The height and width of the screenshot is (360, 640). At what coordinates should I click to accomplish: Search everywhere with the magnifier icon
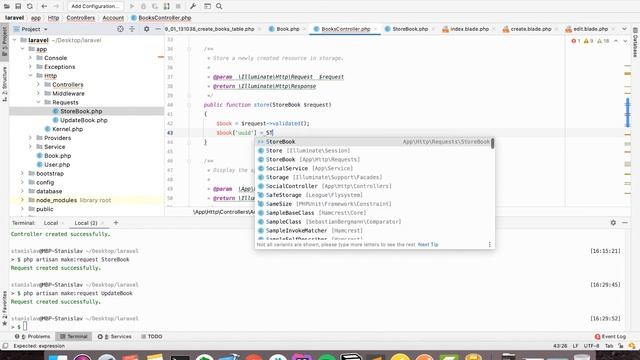pyautogui.click(x=219, y=6)
